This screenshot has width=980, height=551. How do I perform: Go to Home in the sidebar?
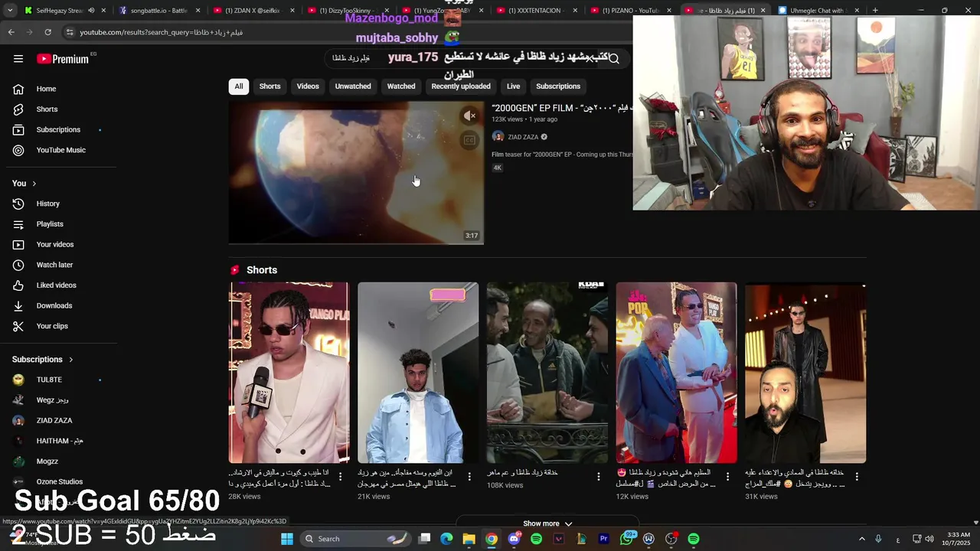pos(46,89)
